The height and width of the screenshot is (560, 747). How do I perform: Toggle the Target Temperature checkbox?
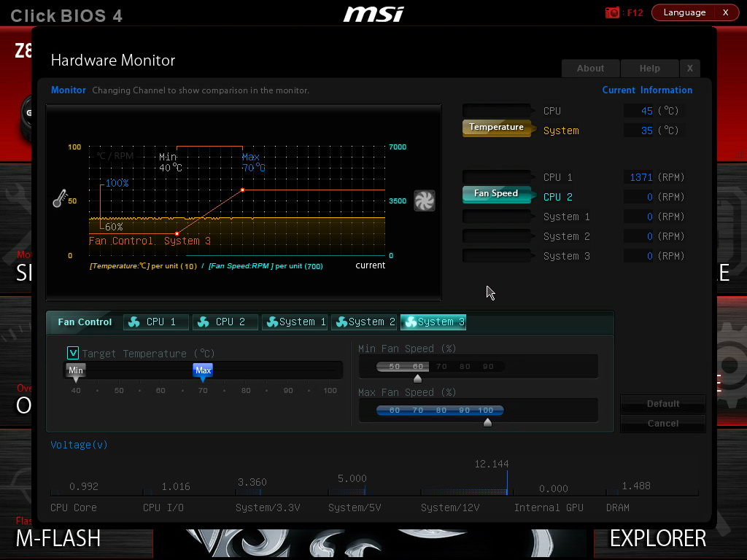73,353
